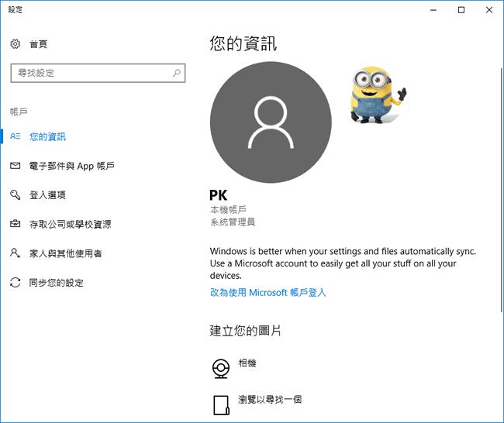Choose 瀏覽以尋找一個 option
The image size is (504, 423).
point(270,400)
